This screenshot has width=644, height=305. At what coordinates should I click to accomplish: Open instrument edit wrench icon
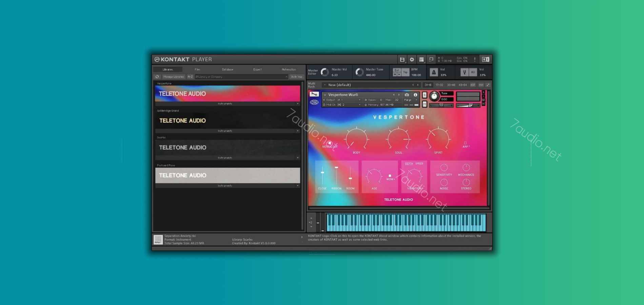[x=314, y=95]
